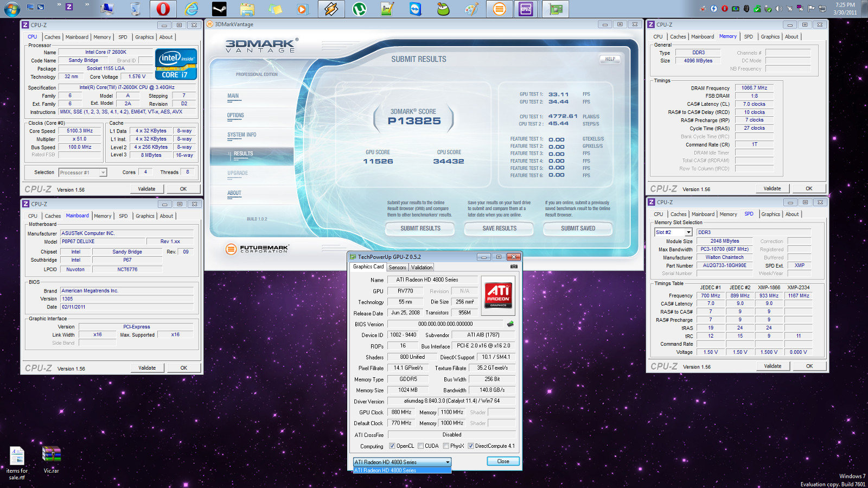Viewport: 868px width, 488px height.
Task: Click the Show Desktop strip beside the clock
Action: (864, 9)
